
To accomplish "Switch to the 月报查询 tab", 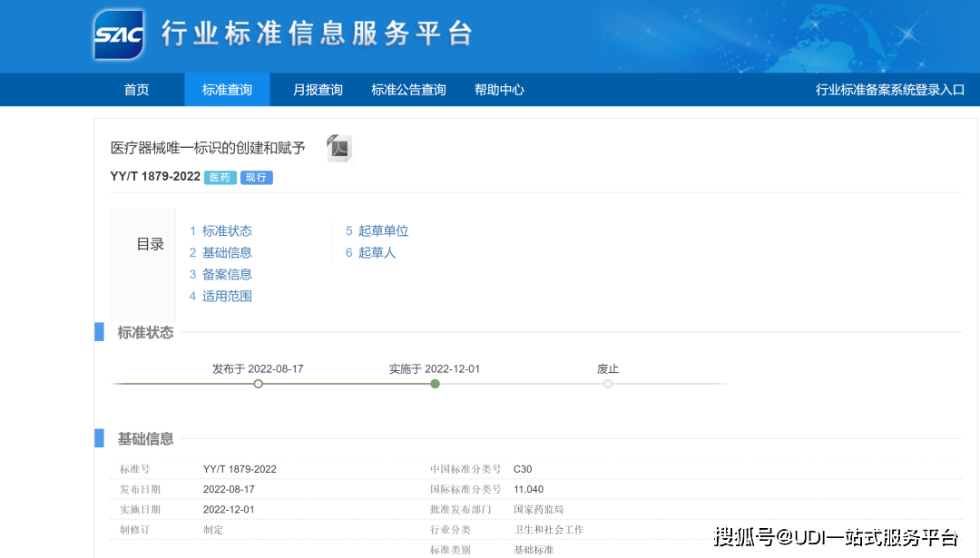I will click(x=318, y=89).
